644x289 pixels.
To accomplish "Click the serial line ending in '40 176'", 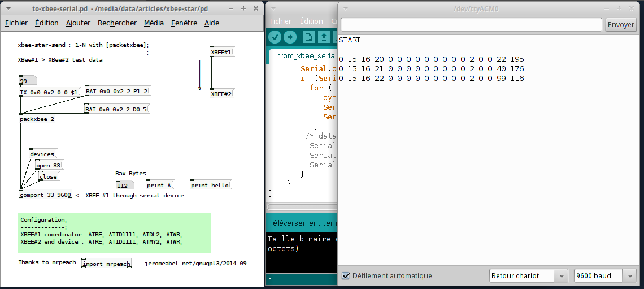I will [x=431, y=68].
